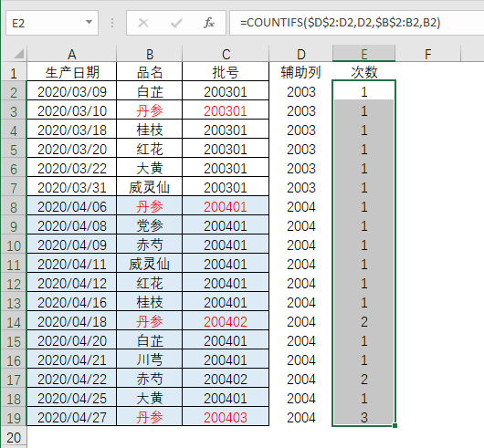Click cell 桂枝 in row 4
This screenshot has height=448, width=484.
150,130
